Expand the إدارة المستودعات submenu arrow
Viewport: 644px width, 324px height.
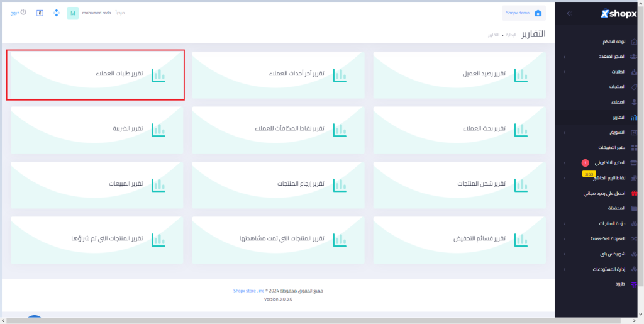564,269
